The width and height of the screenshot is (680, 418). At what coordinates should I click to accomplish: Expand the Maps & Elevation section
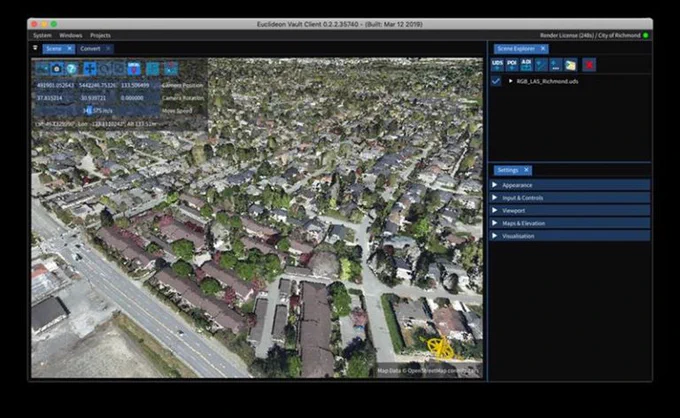click(x=570, y=223)
